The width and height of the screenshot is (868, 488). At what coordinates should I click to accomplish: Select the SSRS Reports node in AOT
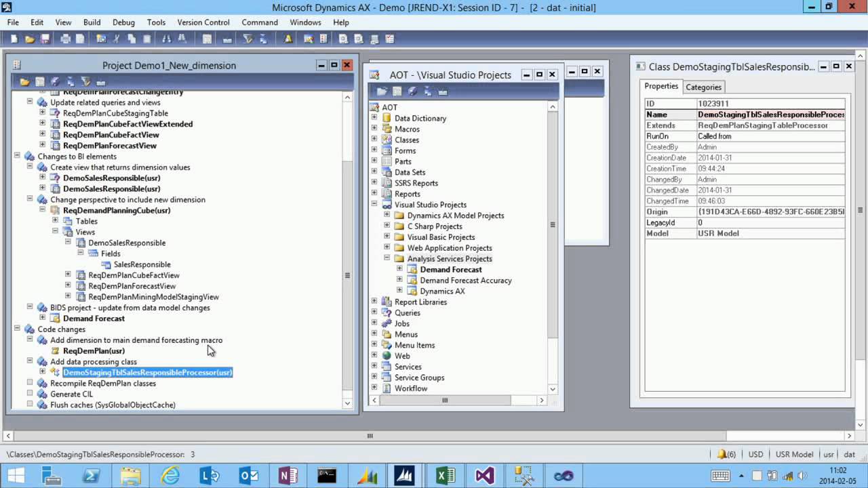[x=416, y=183]
